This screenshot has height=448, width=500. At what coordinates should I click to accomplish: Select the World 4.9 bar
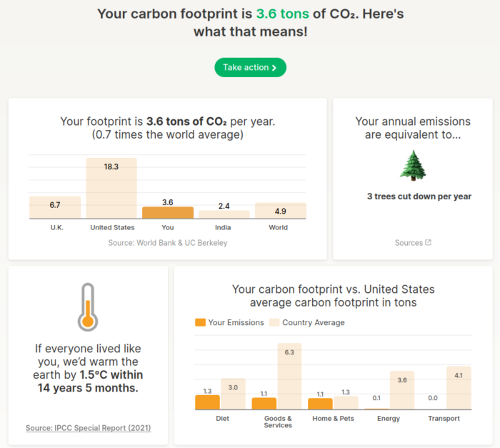pyautogui.click(x=281, y=210)
